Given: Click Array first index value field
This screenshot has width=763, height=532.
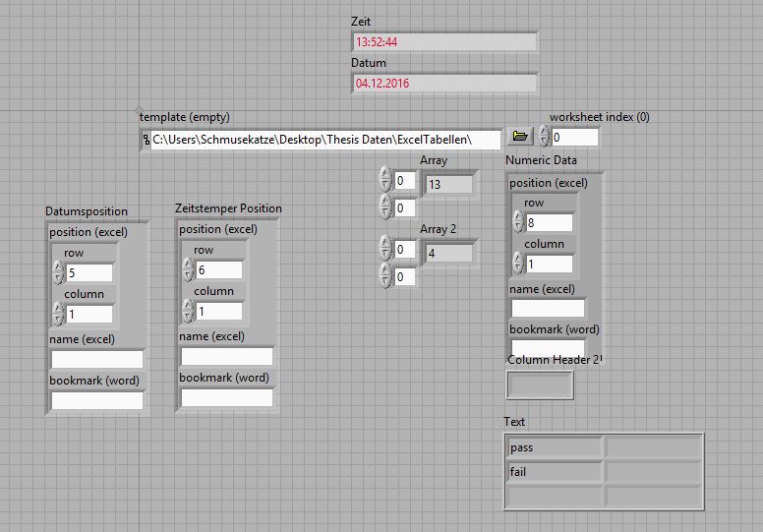Looking at the screenshot, I should tap(405, 181).
